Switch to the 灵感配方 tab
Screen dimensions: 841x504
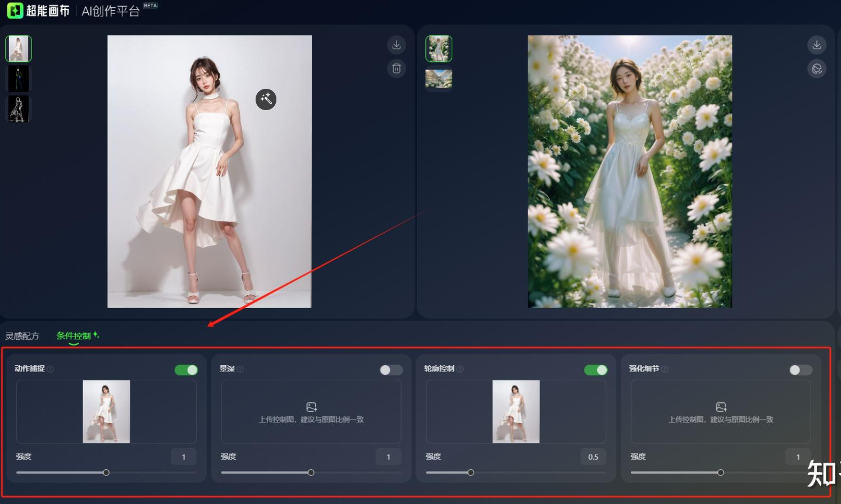coord(22,336)
